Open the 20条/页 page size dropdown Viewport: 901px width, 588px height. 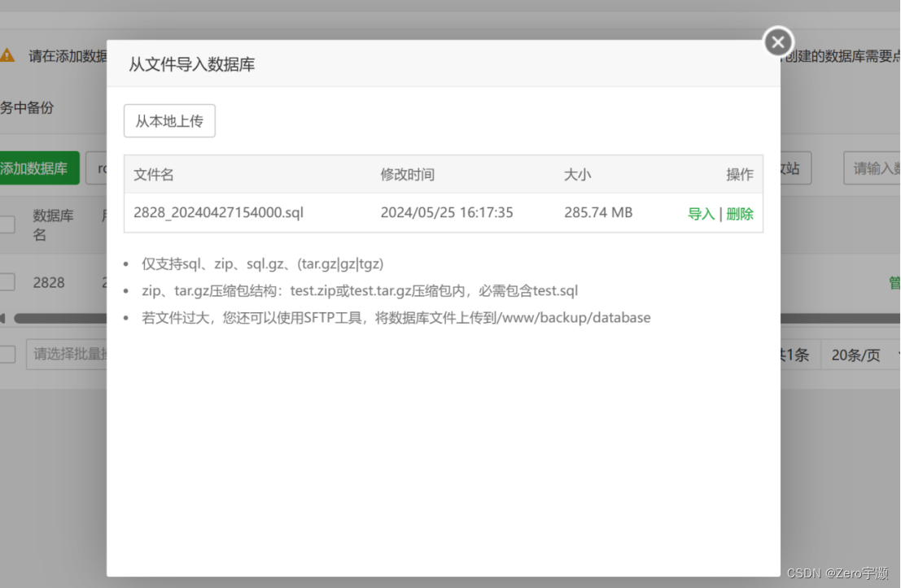click(861, 355)
